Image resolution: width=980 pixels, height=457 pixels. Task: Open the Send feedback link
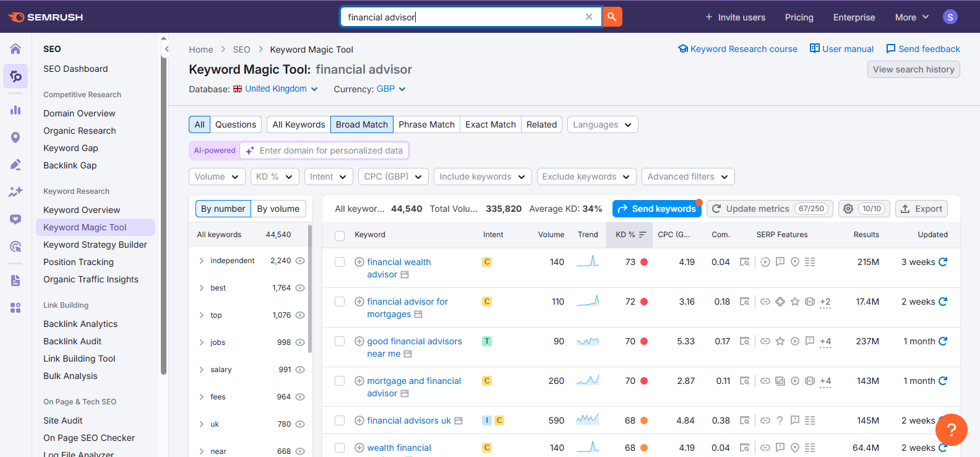pos(923,49)
